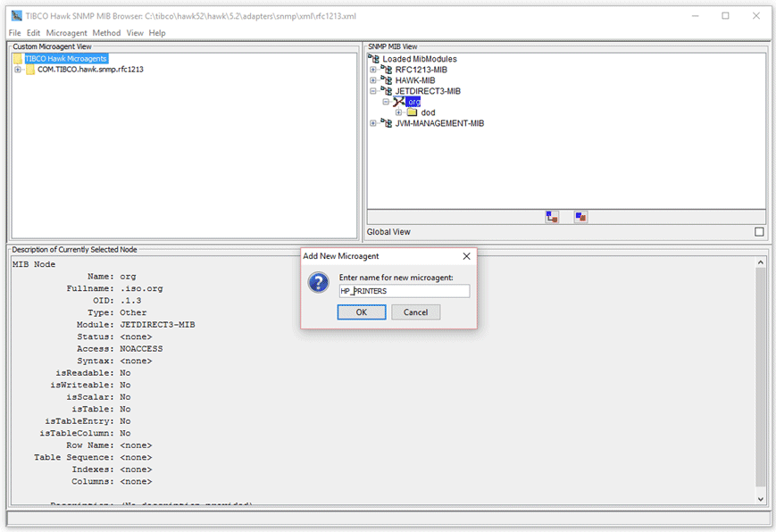Click the '.1.3' OID value
This screenshot has width=776, height=532.
[x=130, y=301]
